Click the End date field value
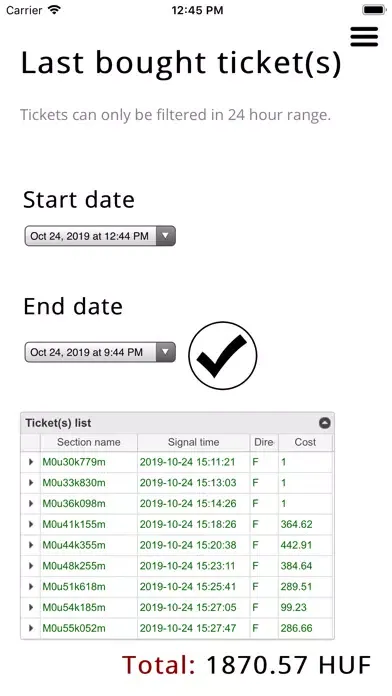 coord(91,352)
